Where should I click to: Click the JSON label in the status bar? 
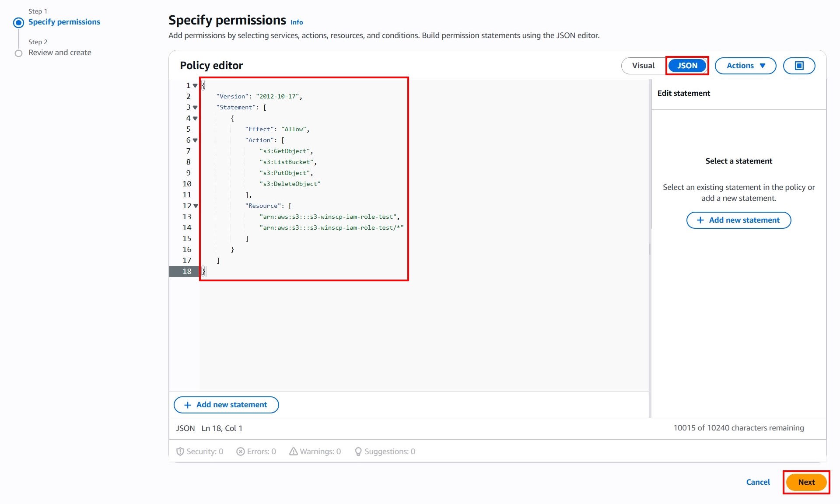pos(185,428)
